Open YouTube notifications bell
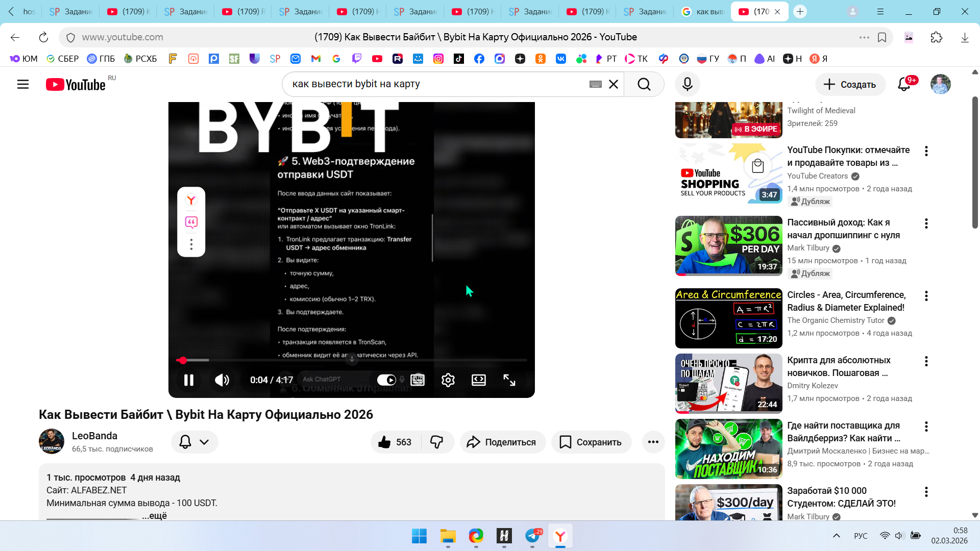The image size is (980, 551). (x=904, y=84)
